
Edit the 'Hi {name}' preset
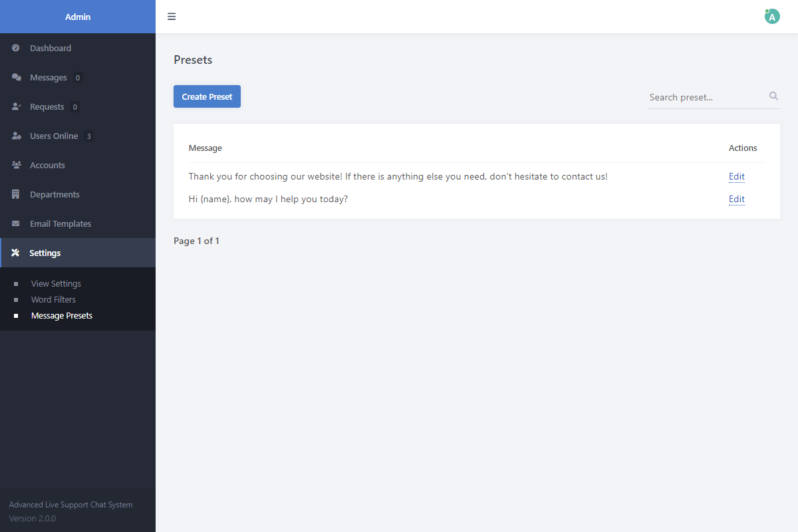click(x=736, y=199)
